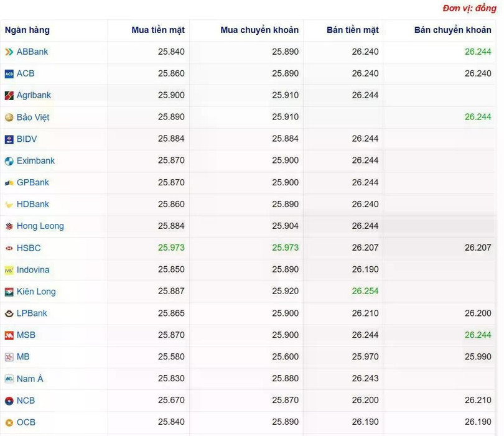Sort by Mua tiền mặt column header
The width and height of the screenshot is (504, 436).
pyautogui.click(x=158, y=30)
